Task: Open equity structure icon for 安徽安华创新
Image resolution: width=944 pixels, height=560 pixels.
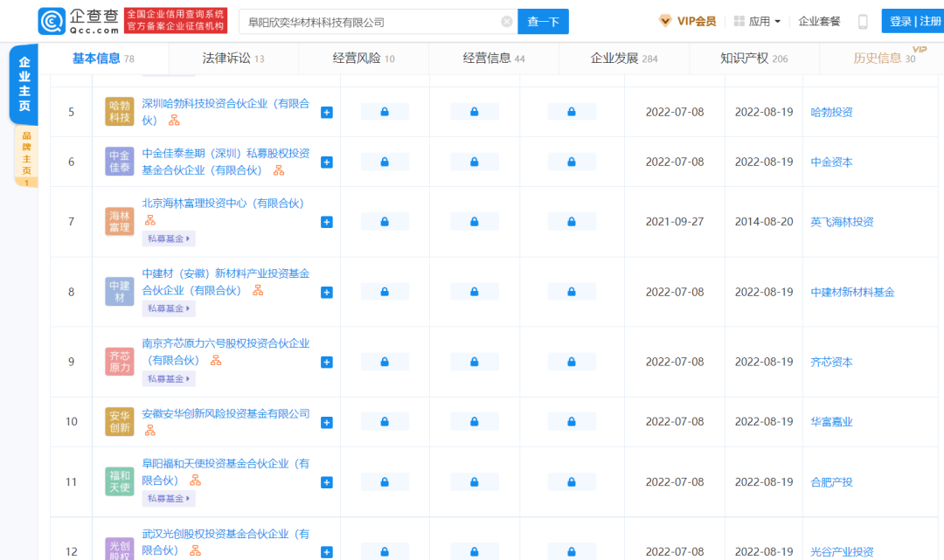Action: coord(150,430)
